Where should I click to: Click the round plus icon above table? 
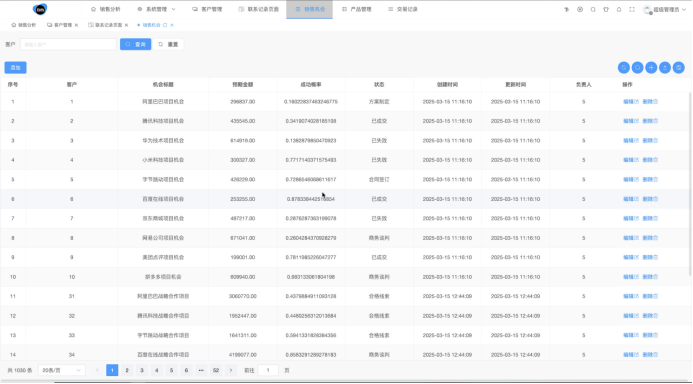tap(651, 68)
